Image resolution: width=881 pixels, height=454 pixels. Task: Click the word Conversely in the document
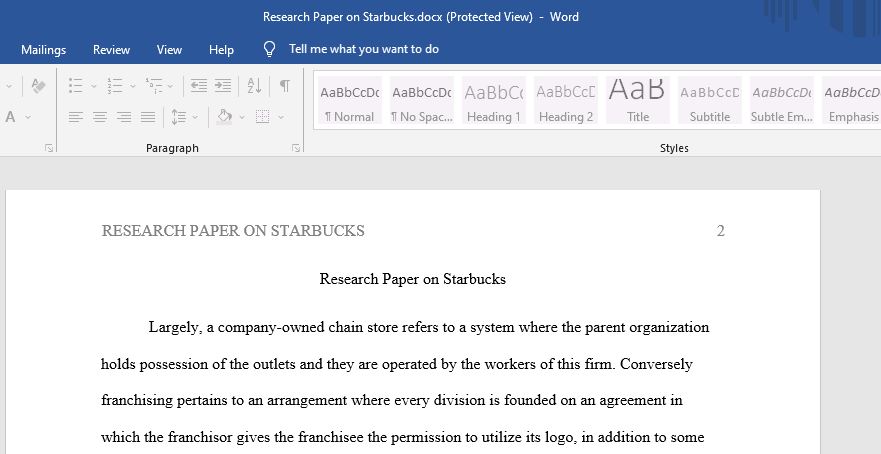pos(656,364)
